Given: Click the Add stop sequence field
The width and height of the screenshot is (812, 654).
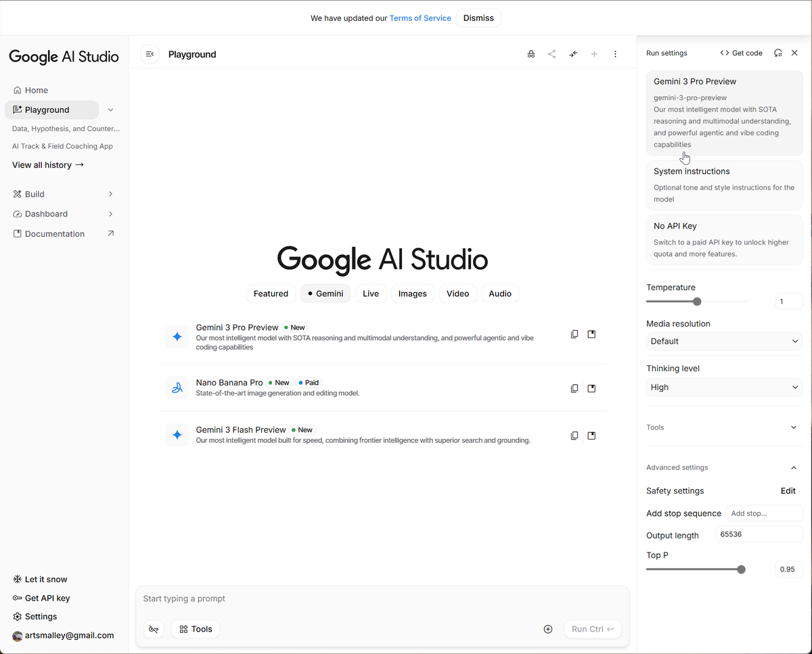Looking at the screenshot, I should coord(764,513).
